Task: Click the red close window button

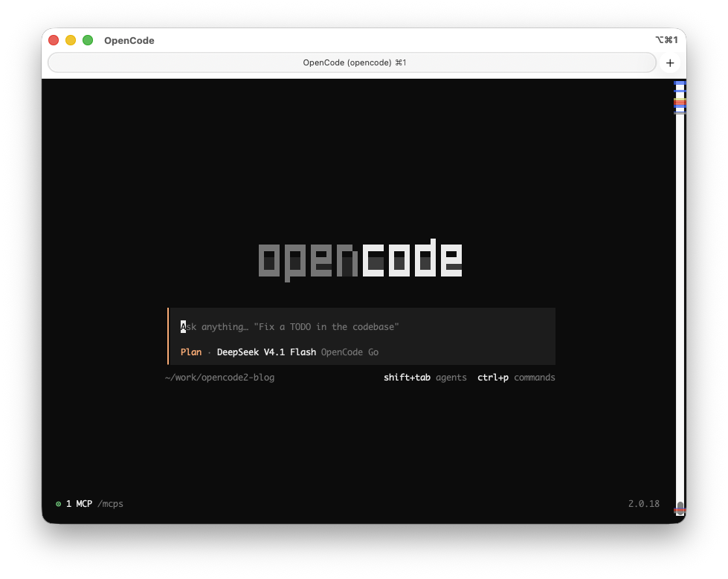Action: coord(54,40)
